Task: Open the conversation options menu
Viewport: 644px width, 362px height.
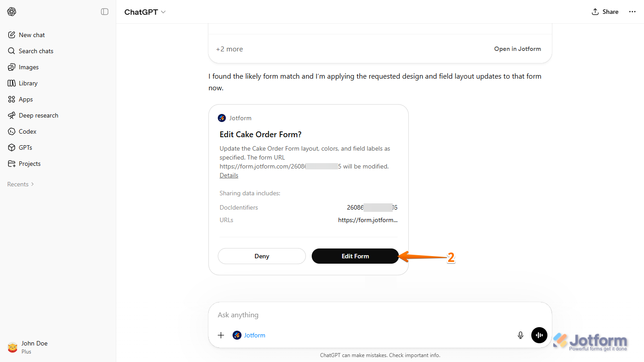Action: click(x=632, y=12)
